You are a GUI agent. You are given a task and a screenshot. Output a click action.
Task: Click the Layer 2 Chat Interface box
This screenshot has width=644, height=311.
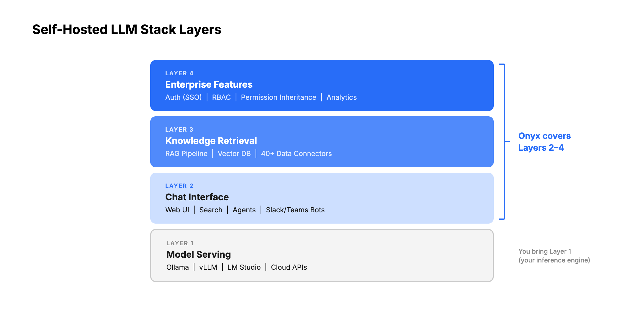[x=322, y=198]
